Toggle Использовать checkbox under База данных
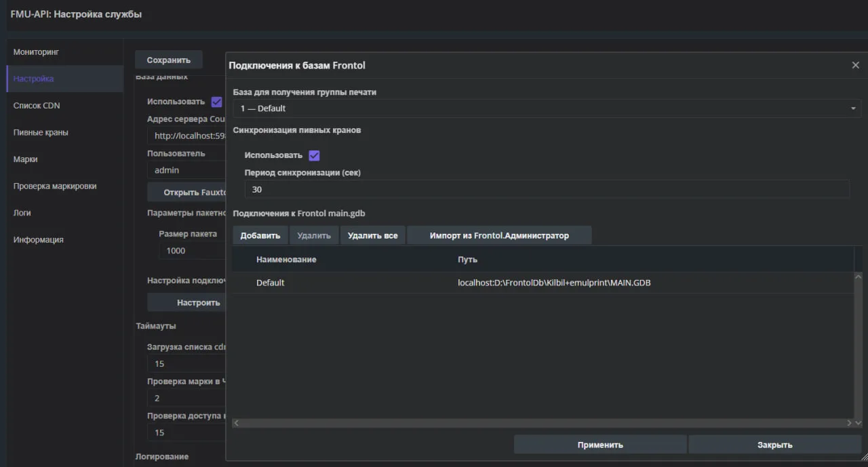 (217, 102)
